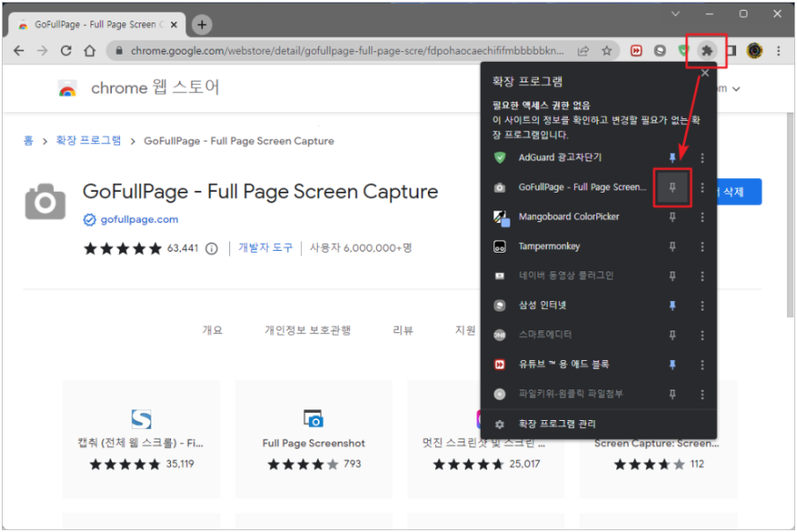
Task: Open the Chrome three-dot menu
Action: coord(778,50)
